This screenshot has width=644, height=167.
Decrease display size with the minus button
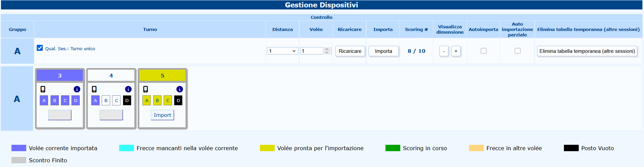tap(444, 51)
